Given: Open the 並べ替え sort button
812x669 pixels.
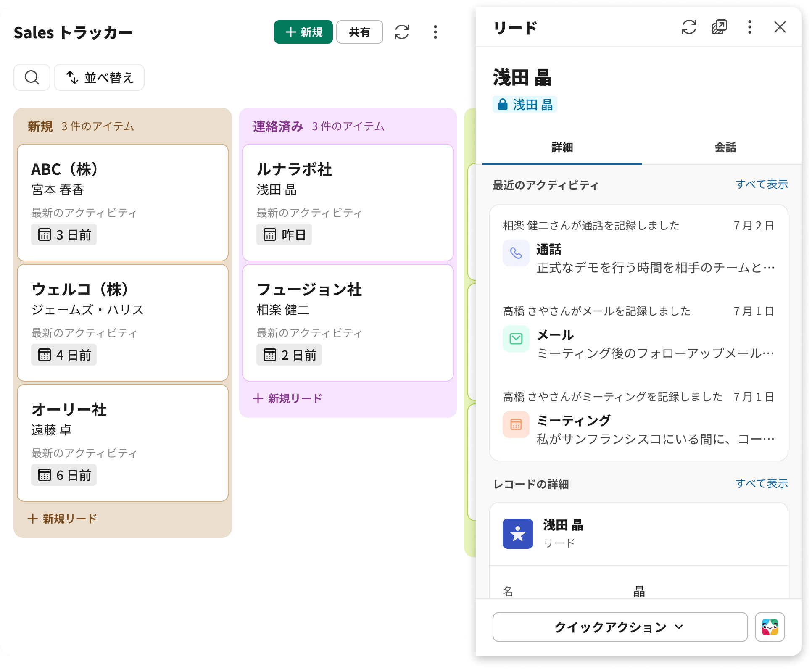Looking at the screenshot, I should click(x=99, y=77).
